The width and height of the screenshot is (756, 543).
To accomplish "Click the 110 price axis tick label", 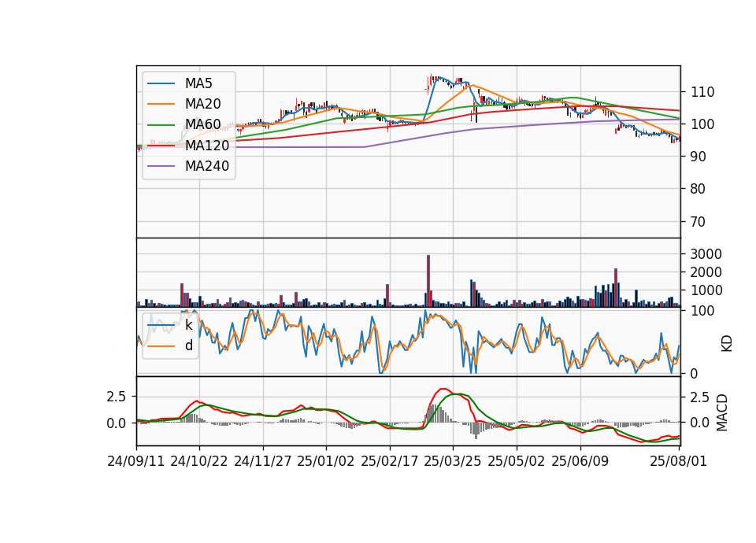I will (702, 92).
